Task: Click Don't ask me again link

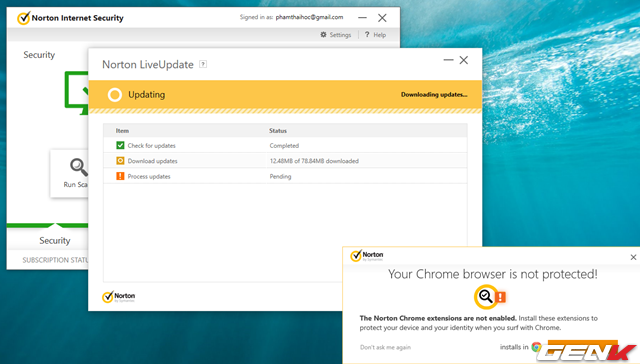Action: 385,347
